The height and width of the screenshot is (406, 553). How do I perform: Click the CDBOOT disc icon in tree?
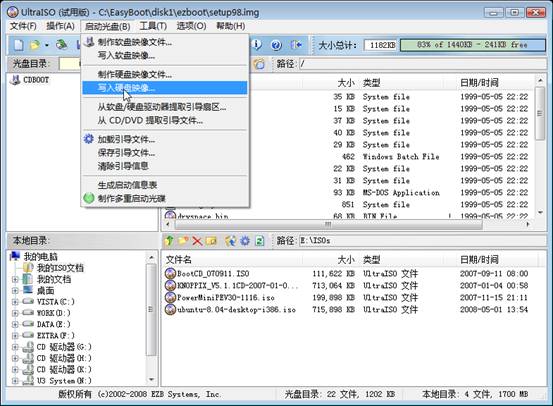(15, 80)
